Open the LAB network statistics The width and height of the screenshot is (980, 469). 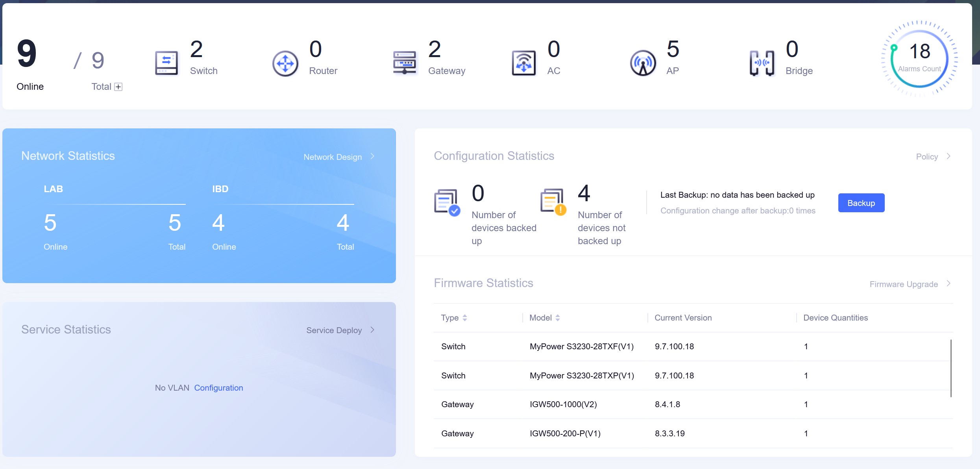click(x=53, y=189)
